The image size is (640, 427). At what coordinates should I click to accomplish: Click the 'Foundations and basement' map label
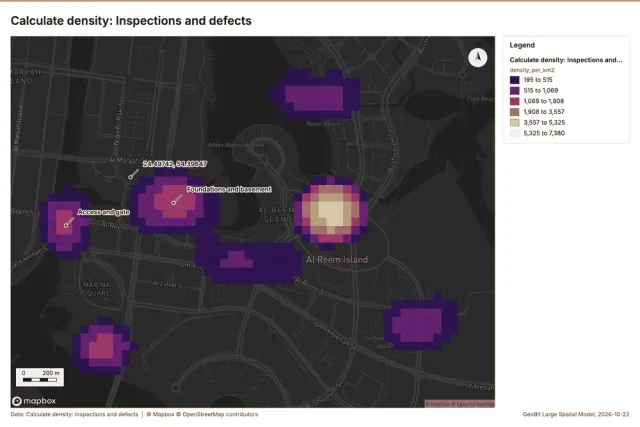click(229, 189)
